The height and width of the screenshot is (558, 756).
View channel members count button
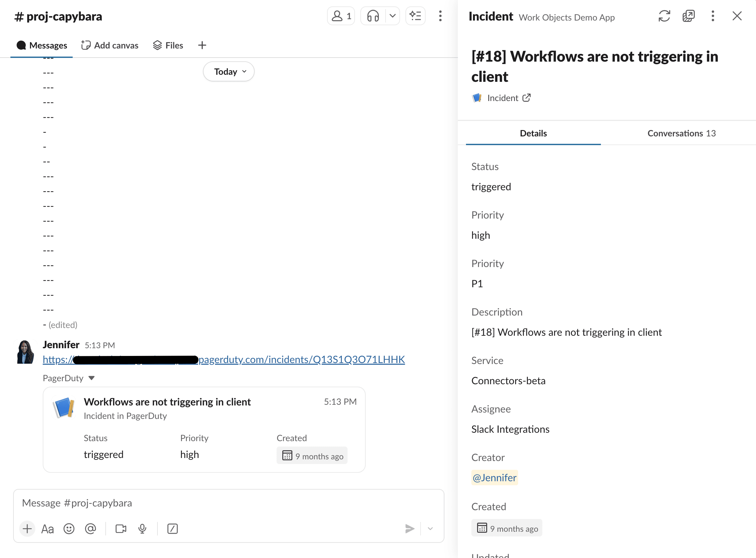coord(341,16)
